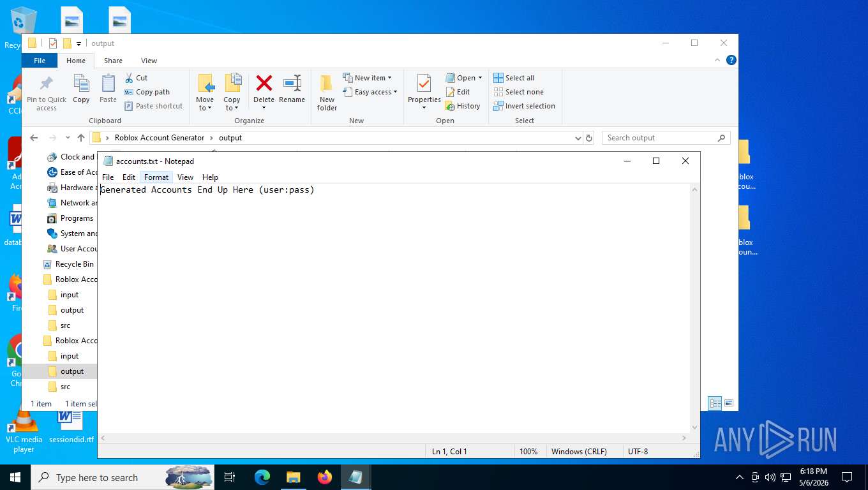868x490 pixels.
Task: Refresh the output folder view
Action: click(589, 138)
